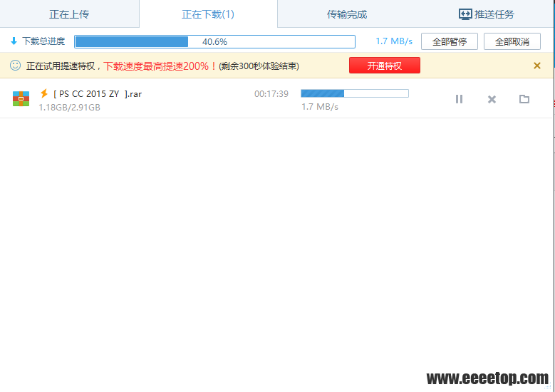The width and height of the screenshot is (555, 392).
Task: Click the RAR archive file icon
Action: pos(21,98)
